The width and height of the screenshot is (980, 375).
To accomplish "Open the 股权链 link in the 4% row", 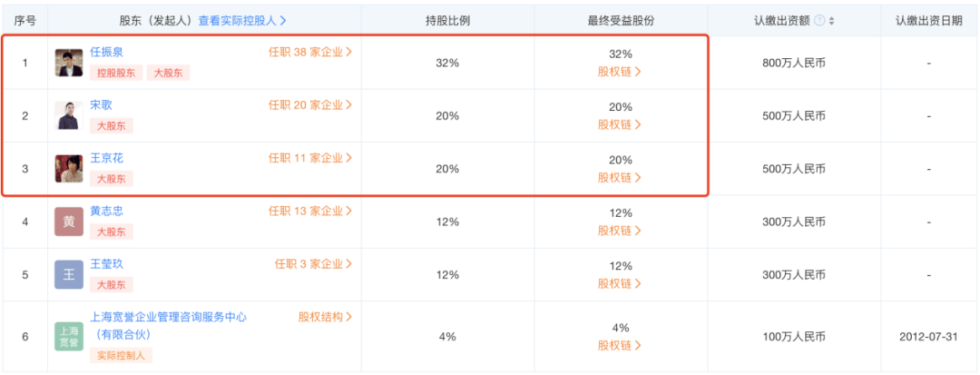I will click(620, 345).
